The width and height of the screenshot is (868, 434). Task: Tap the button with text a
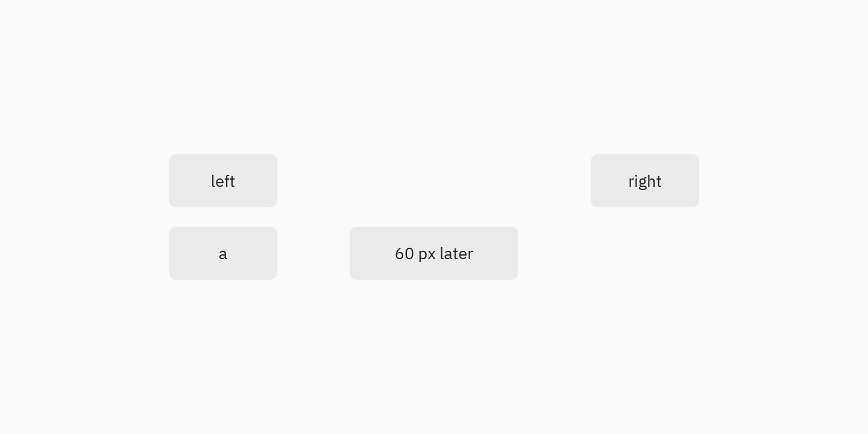coord(223,253)
